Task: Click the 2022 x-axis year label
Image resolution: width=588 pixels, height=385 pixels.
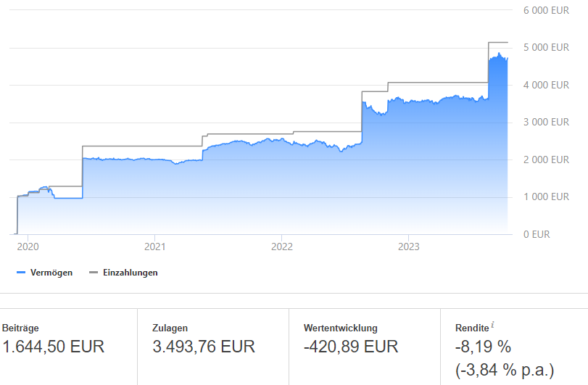Action: 281,247
